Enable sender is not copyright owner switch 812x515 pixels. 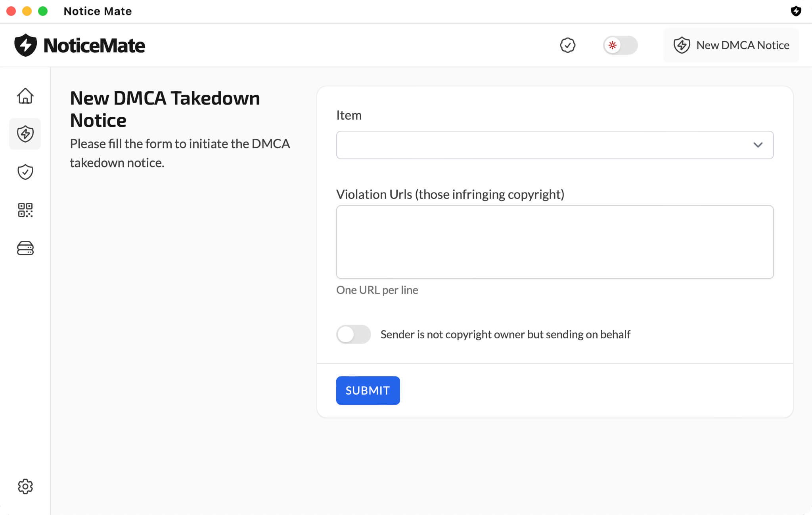click(x=353, y=334)
